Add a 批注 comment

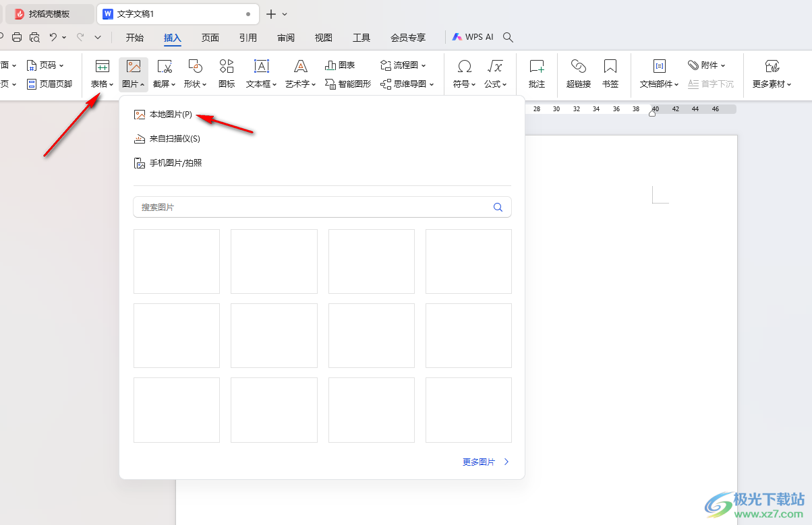pyautogui.click(x=537, y=74)
